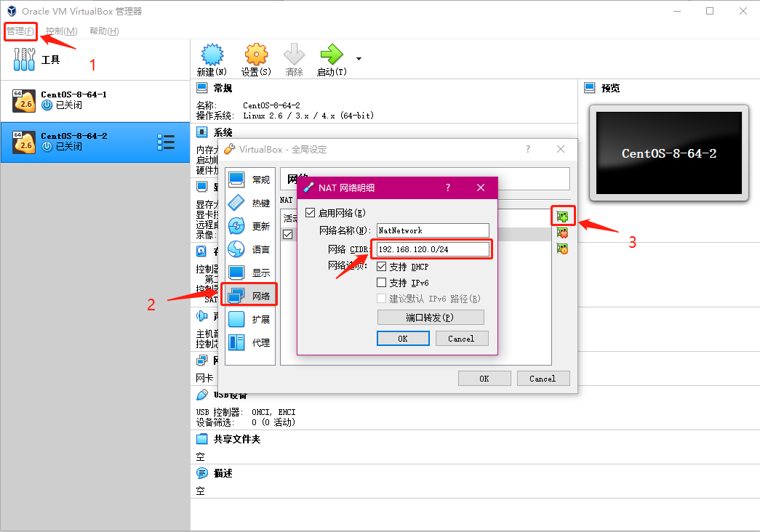Screen dimensions: 760x532
Task: Click the remove NAT network icon
Action: point(563,233)
